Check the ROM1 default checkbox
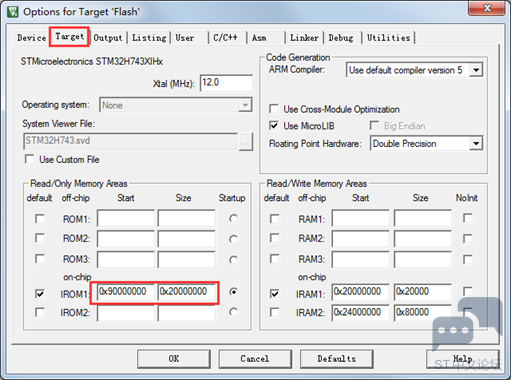The image size is (511, 380). 40,219
